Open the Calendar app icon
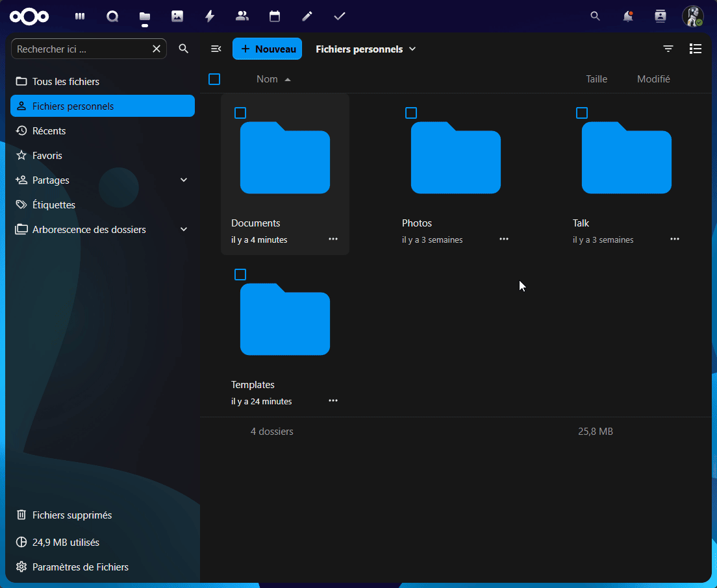This screenshot has width=717, height=588. tap(275, 16)
